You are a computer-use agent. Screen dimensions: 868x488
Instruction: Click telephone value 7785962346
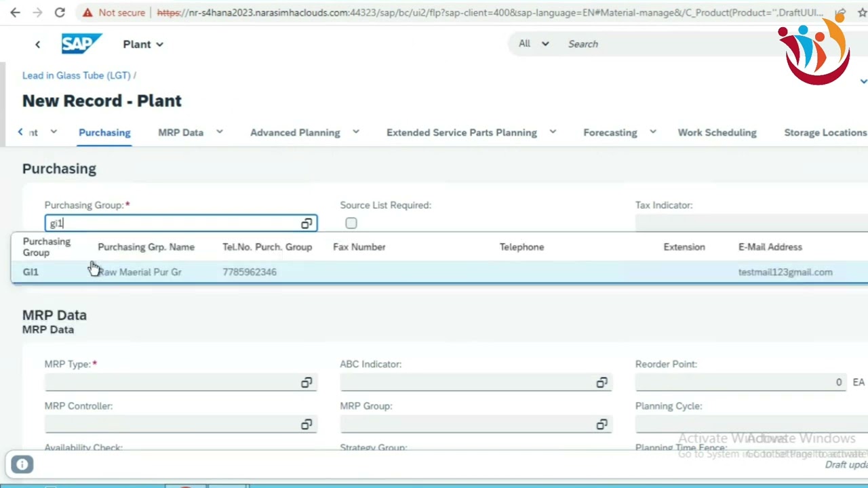tap(250, 272)
